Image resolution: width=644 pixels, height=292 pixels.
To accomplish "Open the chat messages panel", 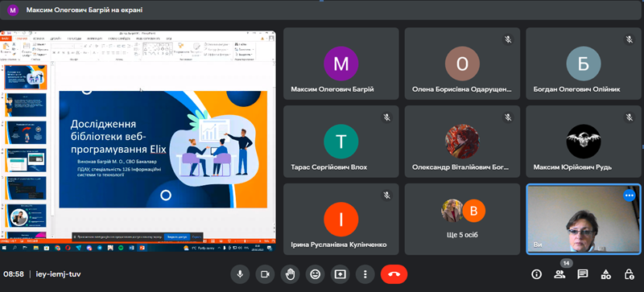I will (x=582, y=274).
